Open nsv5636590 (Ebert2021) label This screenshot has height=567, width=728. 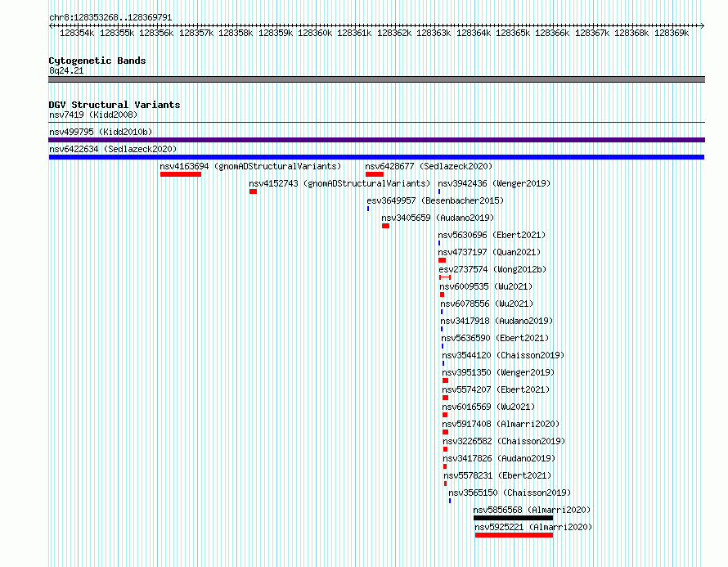point(495,338)
